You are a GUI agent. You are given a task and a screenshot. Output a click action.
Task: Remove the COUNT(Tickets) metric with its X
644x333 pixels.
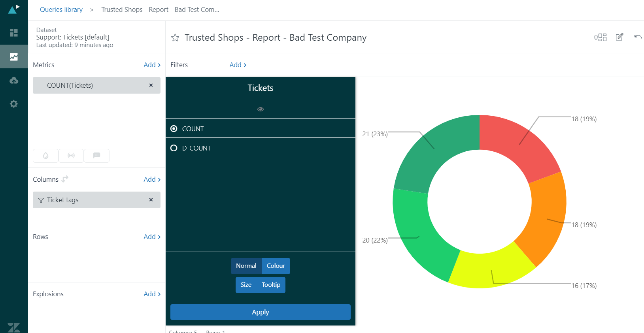point(151,85)
